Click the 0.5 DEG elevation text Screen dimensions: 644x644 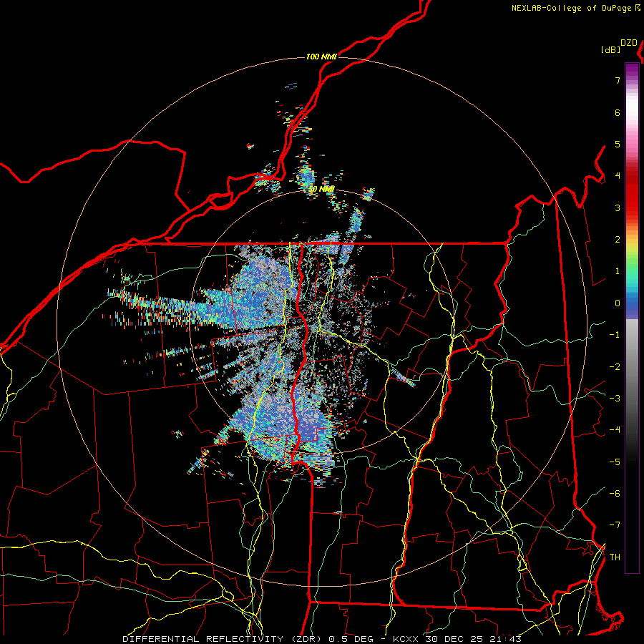[x=352, y=639]
